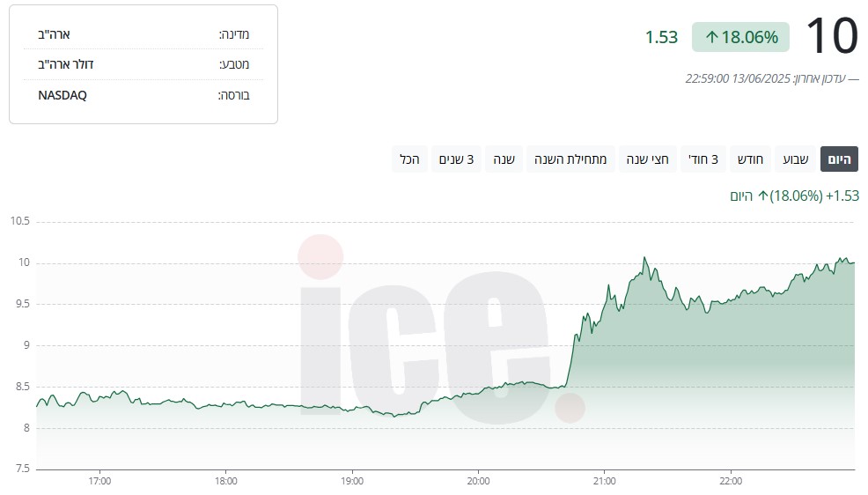Click the green 18.06% change badge
Viewport: 868px width, 495px height.
pos(740,37)
